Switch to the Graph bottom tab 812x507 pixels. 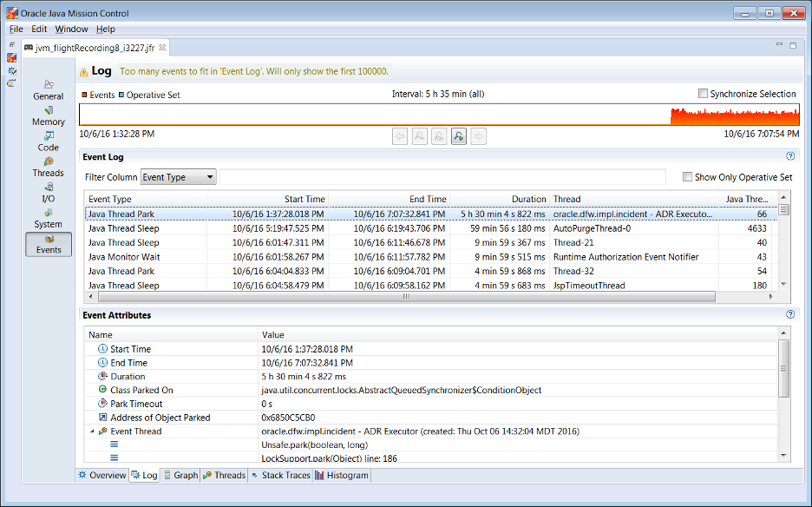click(180, 475)
